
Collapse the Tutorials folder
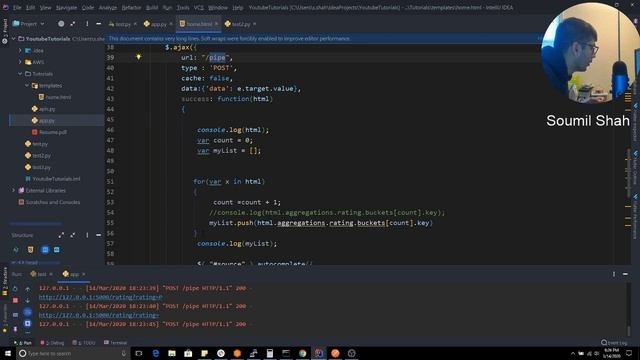click(20, 74)
